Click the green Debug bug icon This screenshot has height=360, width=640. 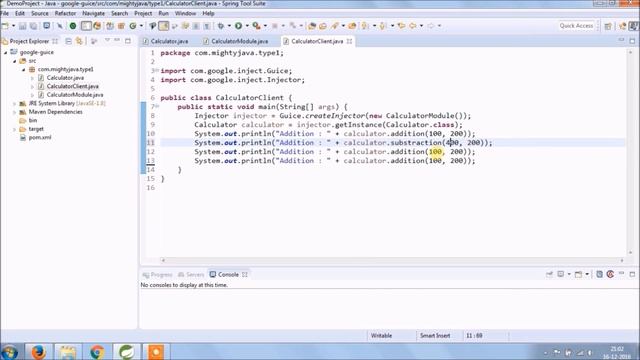point(221,26)
